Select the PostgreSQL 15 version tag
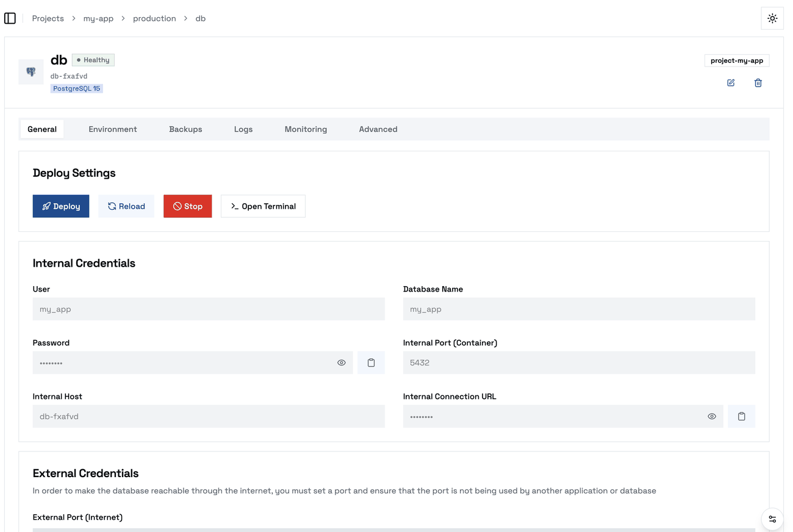793x532 pixels. [77, 88]
